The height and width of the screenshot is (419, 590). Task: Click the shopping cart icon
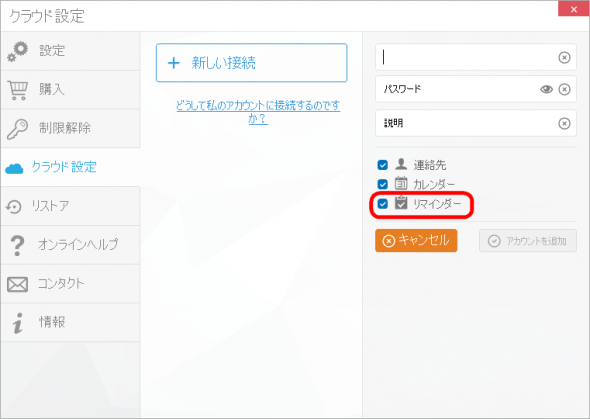click(17, 90)
